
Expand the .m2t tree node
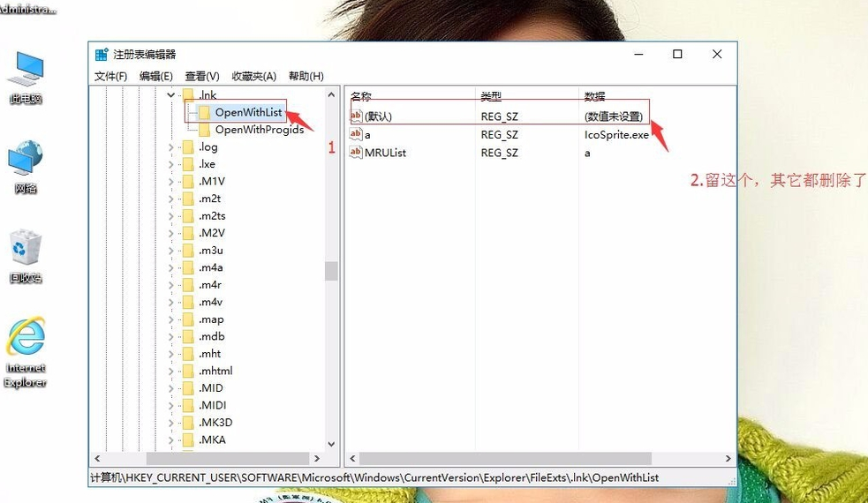(x=171, y=198)
